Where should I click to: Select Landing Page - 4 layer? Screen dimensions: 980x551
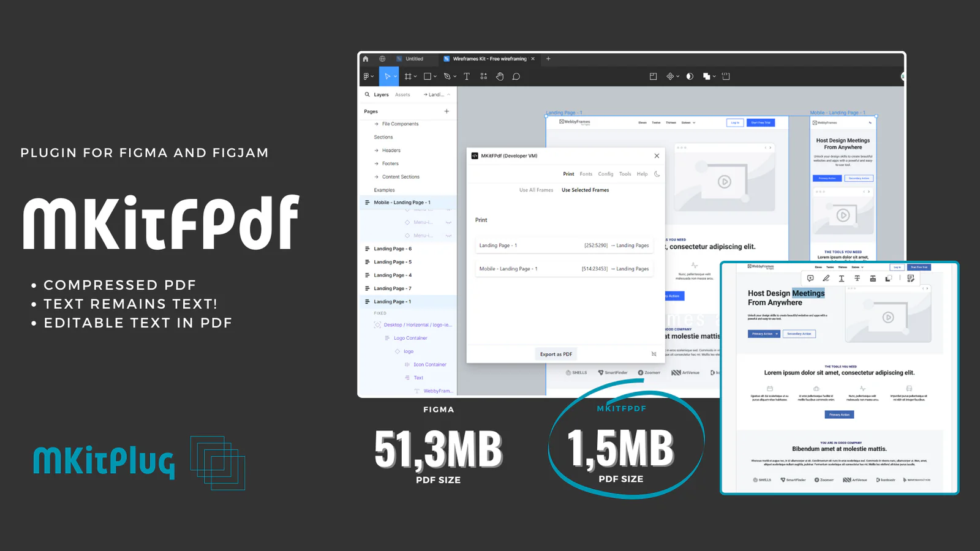[x=407, y=275]
